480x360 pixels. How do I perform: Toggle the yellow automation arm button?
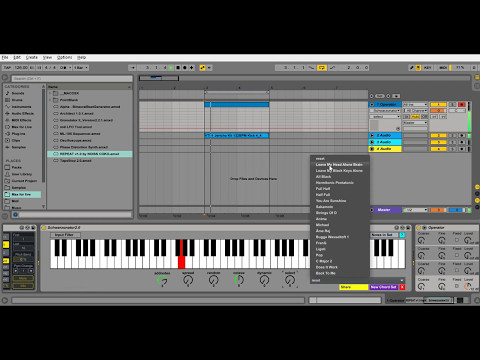coord(202,68)
